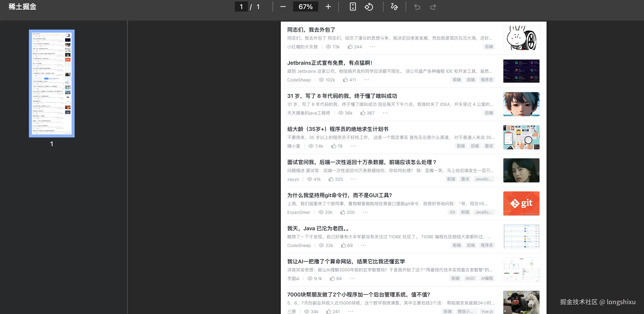Screen dimensions: 644x314
Task: Open article 我天，Java 已沦为老四
Action: (318, 228)
